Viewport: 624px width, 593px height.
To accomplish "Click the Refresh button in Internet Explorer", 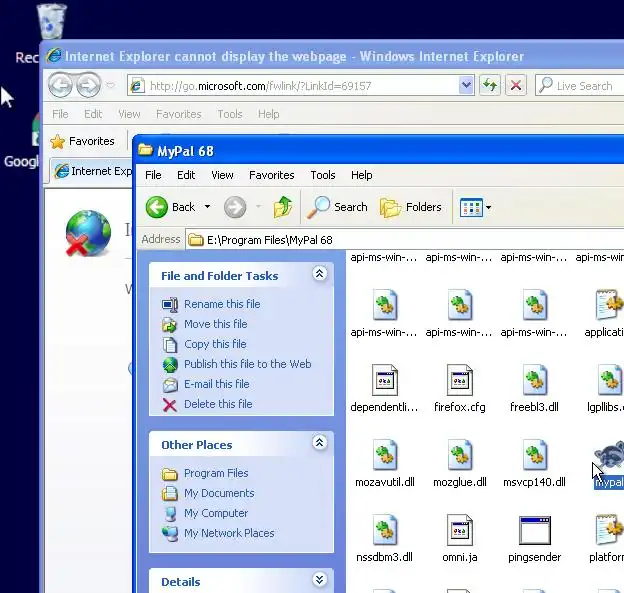I will click(489, 85).
